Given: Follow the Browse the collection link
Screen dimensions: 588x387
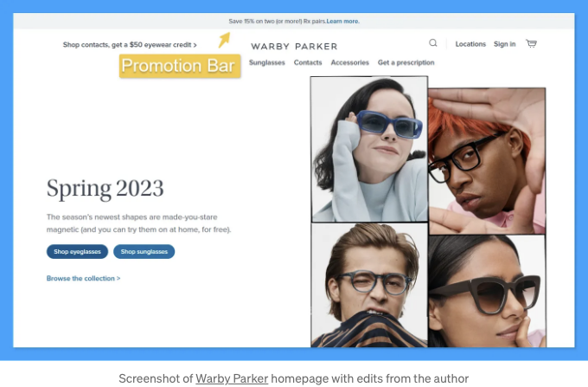Looking at the screenshot, I should [x=83, y=278].
